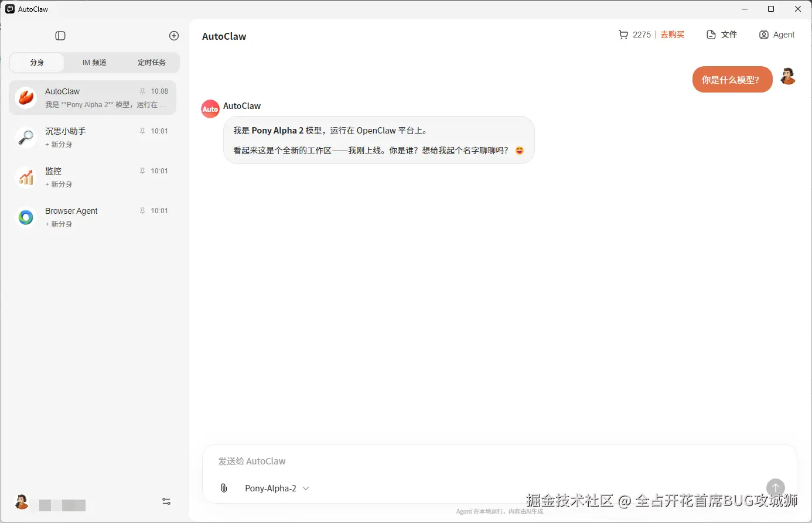Collapse the left sidebar panel
Screen dimensions: 812x523
[x=60, y=36]
